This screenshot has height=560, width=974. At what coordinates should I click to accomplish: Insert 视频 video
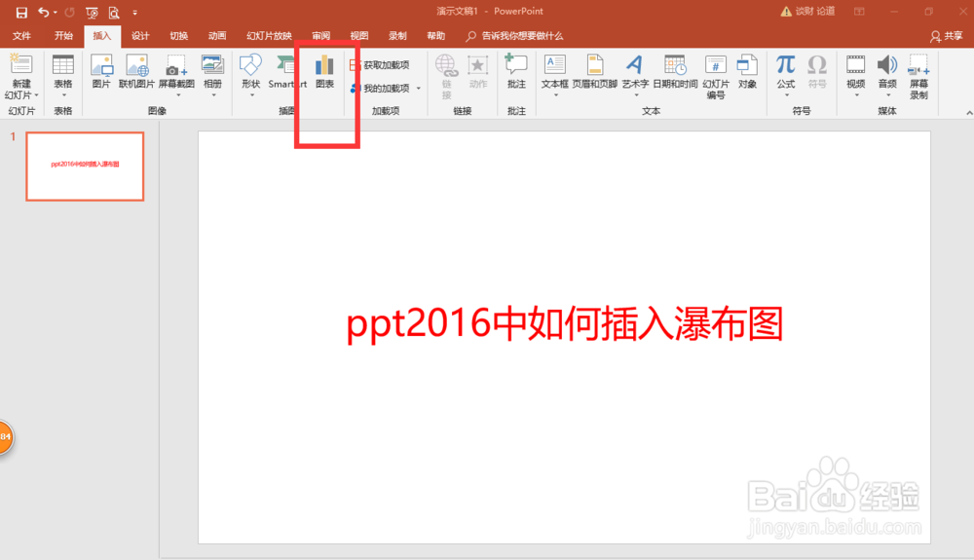coord(855,72)
